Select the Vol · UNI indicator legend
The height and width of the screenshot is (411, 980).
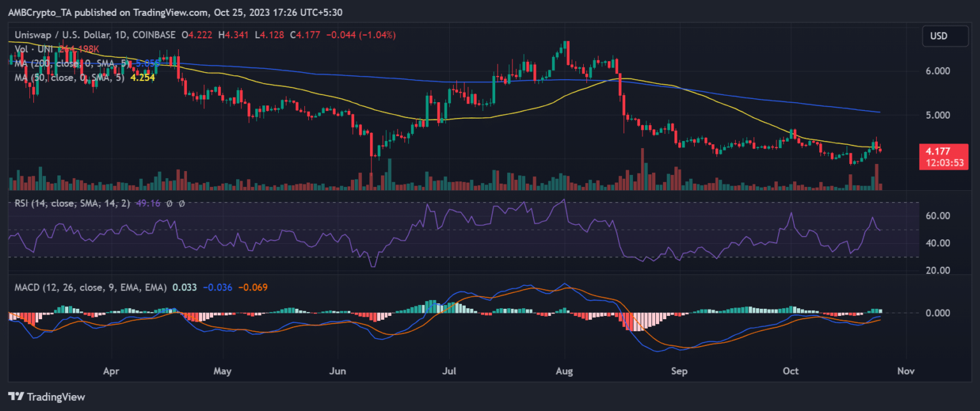32,49
